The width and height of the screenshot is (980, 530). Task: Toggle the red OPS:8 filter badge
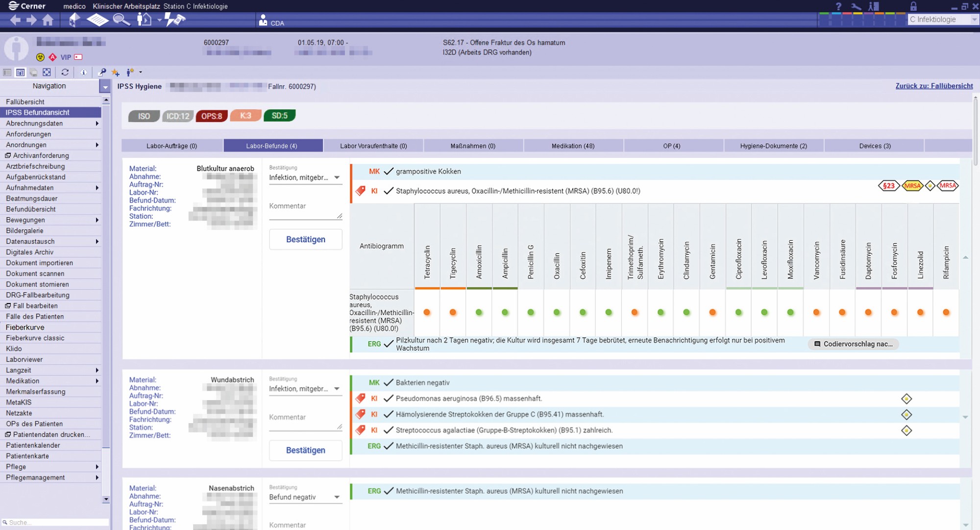[x=212, y=116]
